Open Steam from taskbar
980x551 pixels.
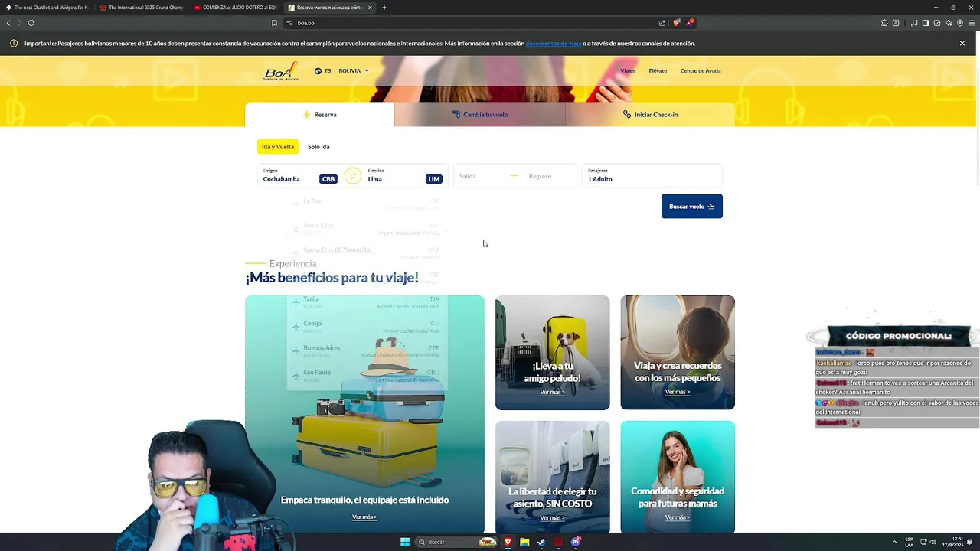pos(541,542)
